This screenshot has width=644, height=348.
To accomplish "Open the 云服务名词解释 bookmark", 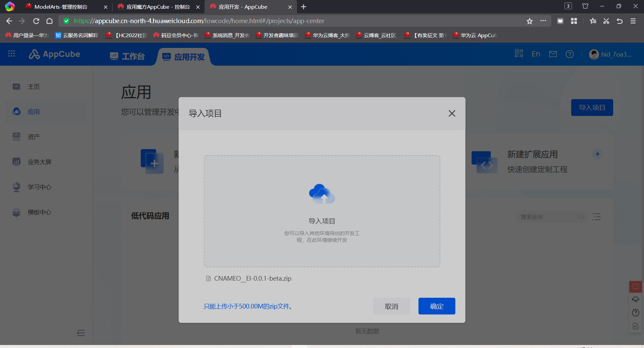I will pos(76,35).
